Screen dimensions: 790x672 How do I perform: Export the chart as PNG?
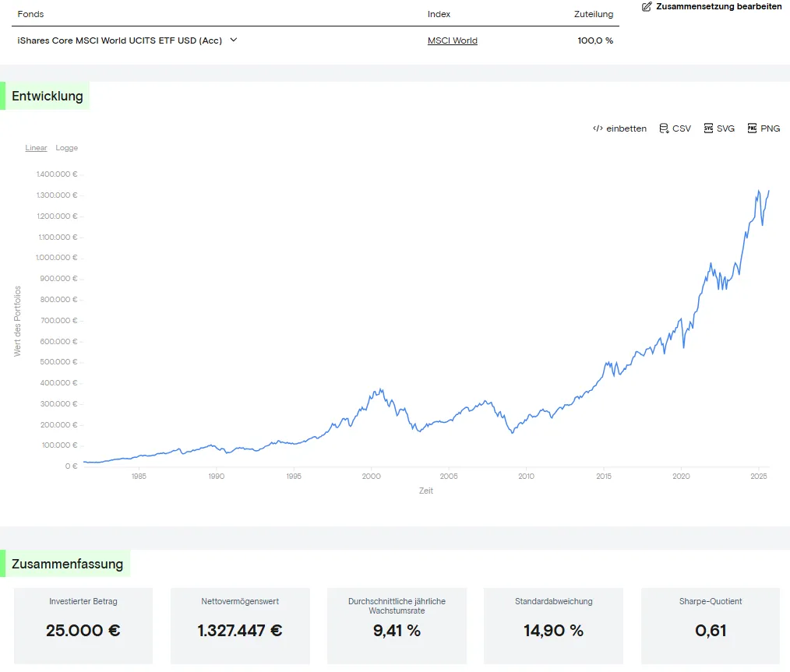point(764,128)
